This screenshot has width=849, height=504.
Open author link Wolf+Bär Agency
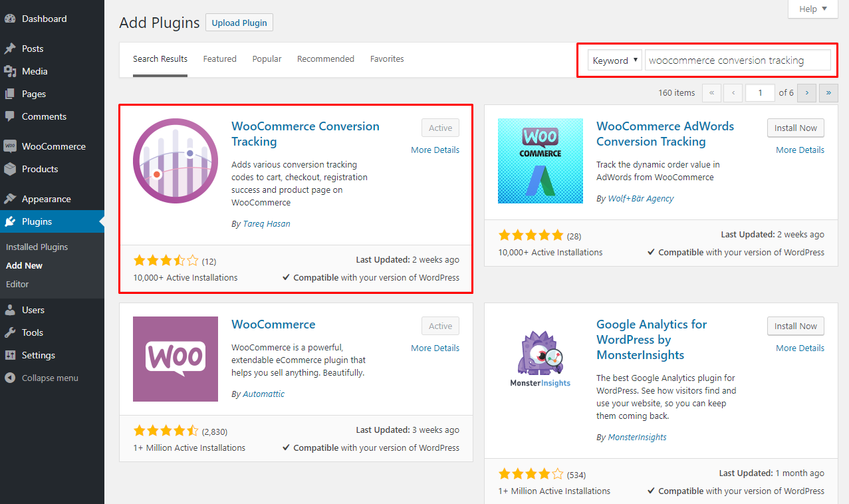click(x=641, y=198)
